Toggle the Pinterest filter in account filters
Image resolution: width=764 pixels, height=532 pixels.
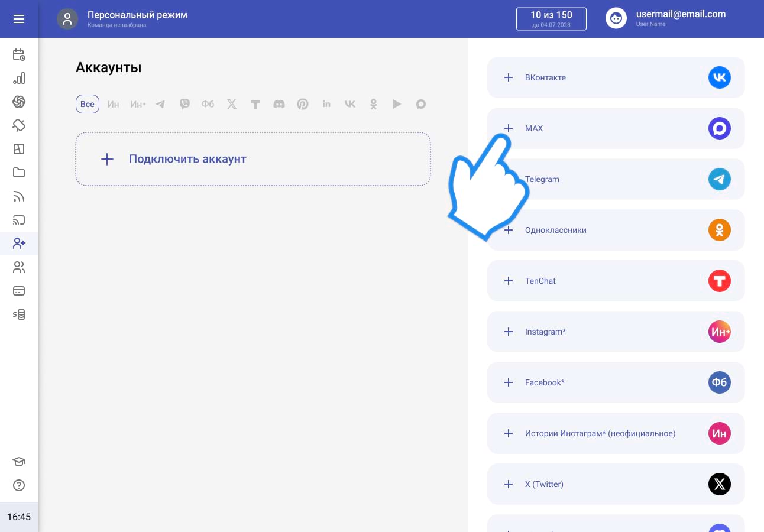[303, 104]
